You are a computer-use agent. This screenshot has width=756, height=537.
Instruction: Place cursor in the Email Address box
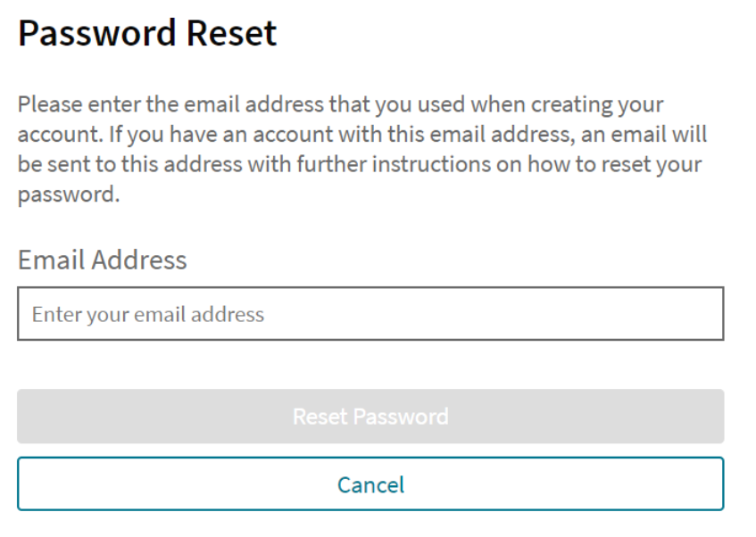[x=370, y=314]
